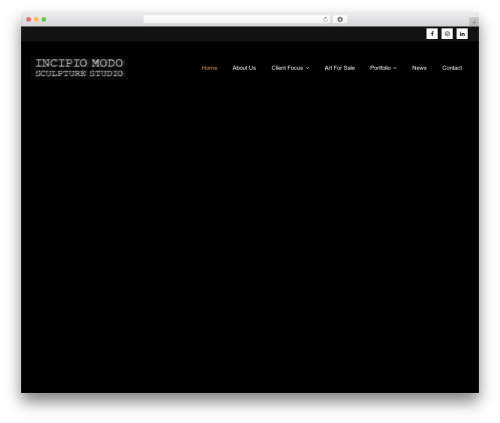
Task: Go to the Home menu item
Action: 209,68
